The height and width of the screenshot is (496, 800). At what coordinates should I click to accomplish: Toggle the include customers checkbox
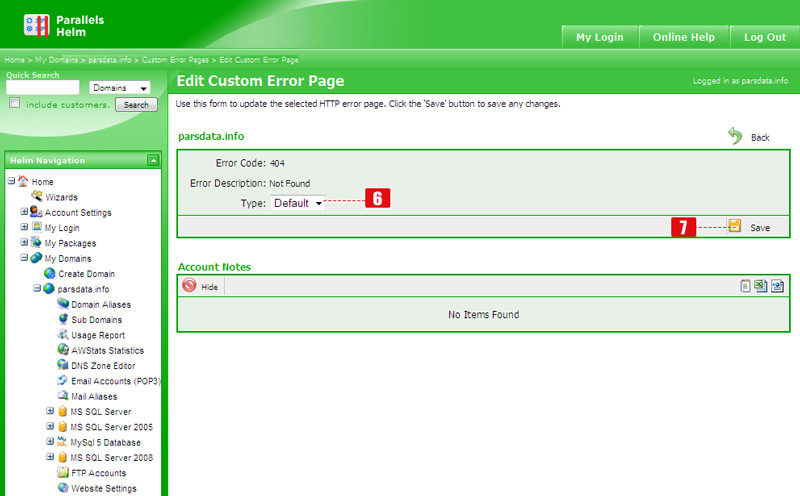15,103
